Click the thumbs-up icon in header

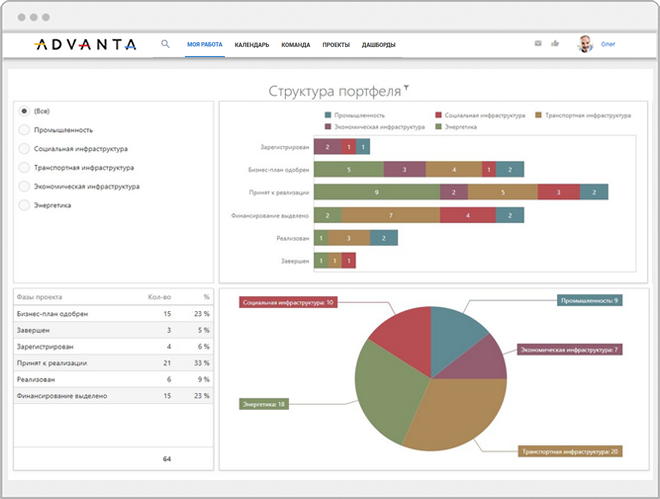tap(554, 44)
